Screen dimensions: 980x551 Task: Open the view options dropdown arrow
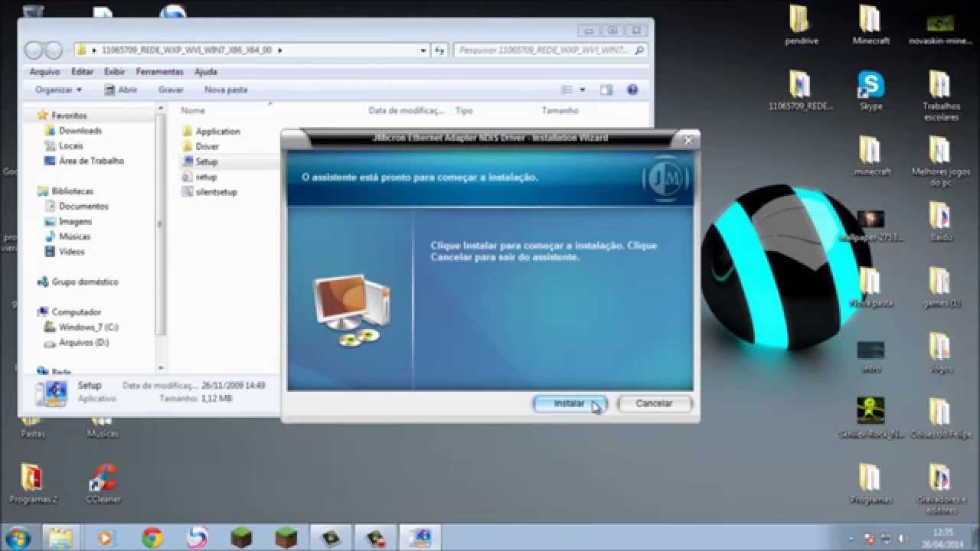583,90
